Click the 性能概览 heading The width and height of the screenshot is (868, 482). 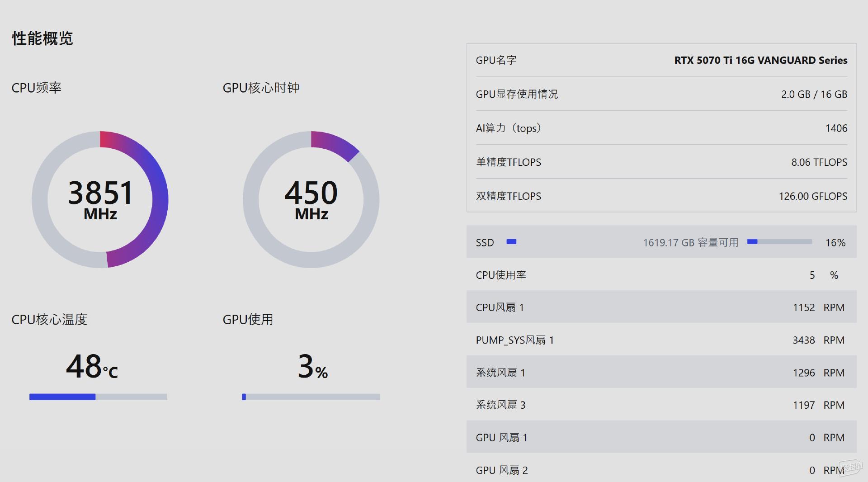42,38
